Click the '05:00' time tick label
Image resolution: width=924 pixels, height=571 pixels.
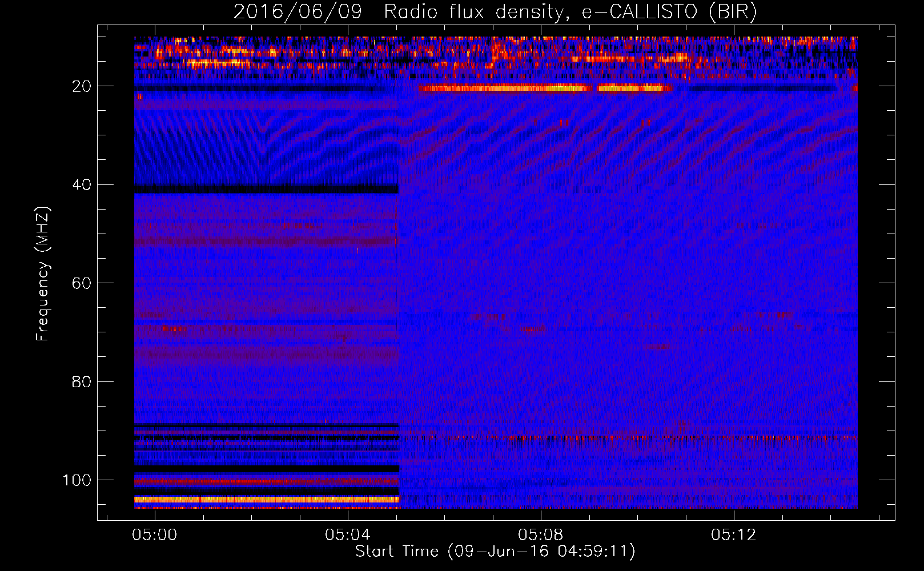pos(154,535)
